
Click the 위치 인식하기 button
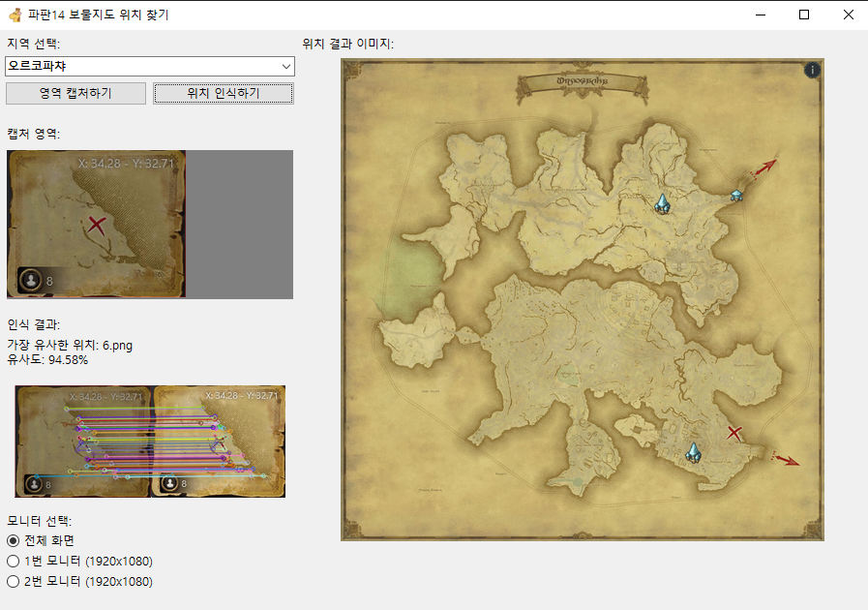click(224, 93)
